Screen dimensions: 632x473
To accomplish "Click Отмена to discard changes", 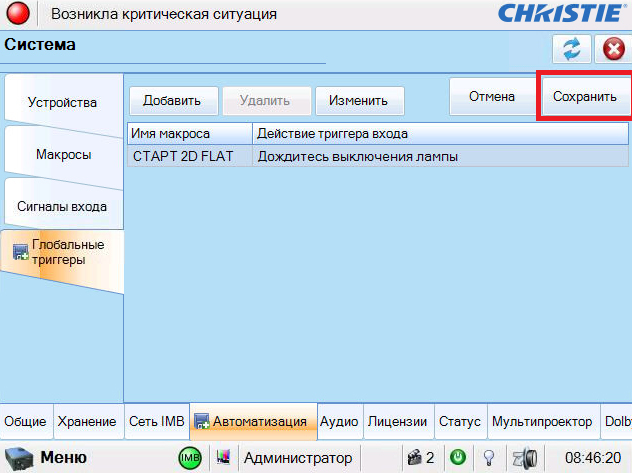I will [492, 97].
